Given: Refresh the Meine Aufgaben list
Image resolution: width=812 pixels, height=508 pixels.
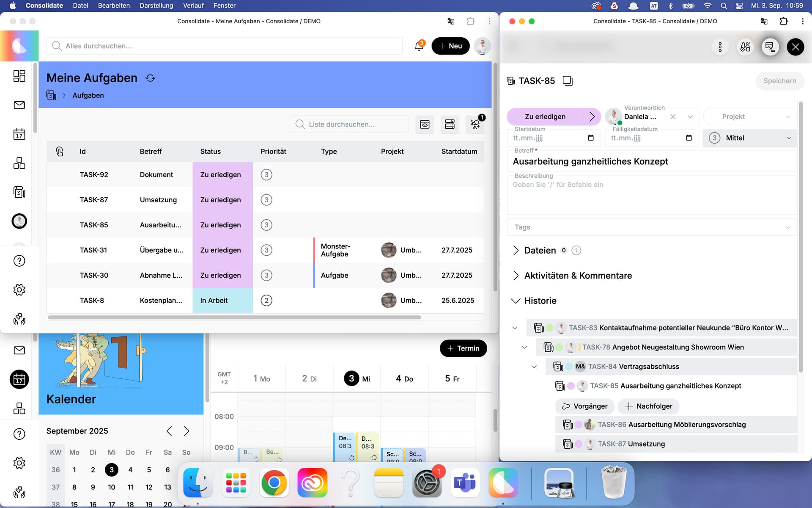Looking at the screenshot, I should click(x=150, y=78).
